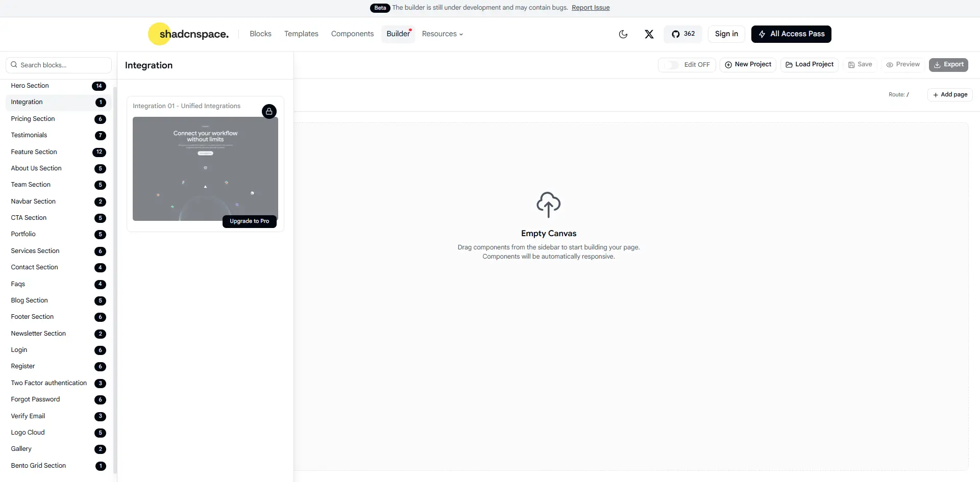Toggle dark mode with the moon icon
The width and height of the screenshot is (980, 482).
point(623,34)
